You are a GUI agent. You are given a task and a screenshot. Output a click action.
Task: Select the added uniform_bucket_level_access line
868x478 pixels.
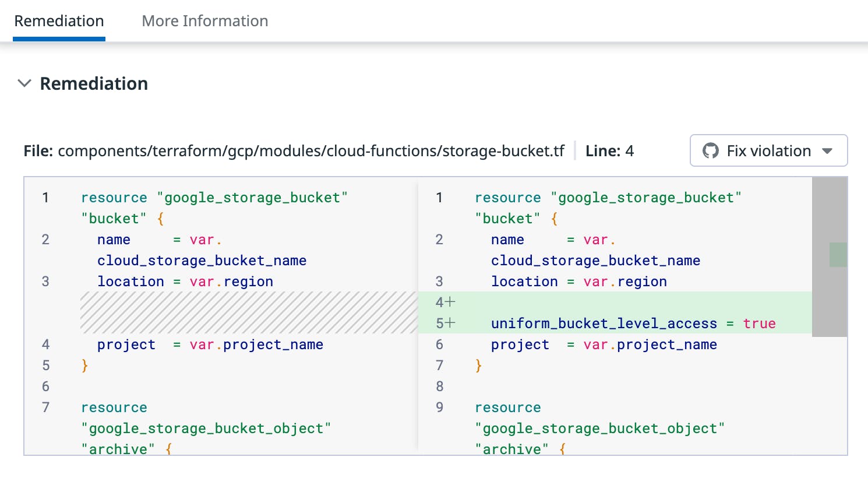[x=604, y=323]
